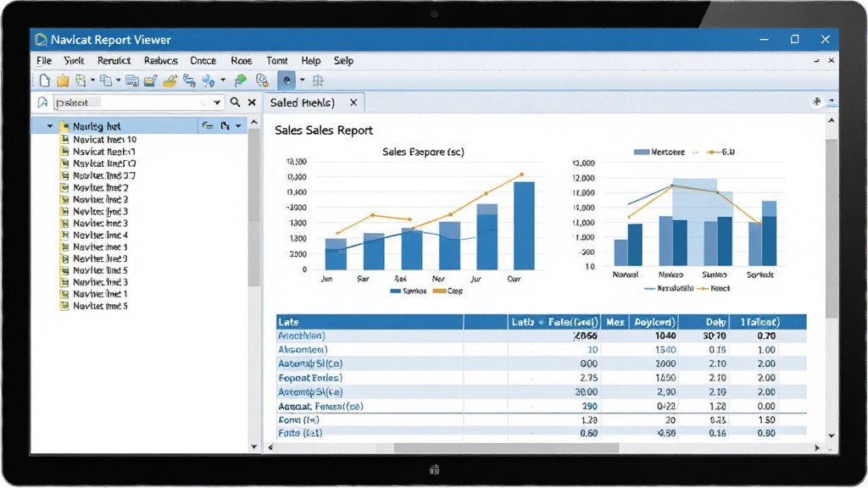Open the dropdown arrow next to the copy pages icon
868x488 pixels.
click(118, 80)
